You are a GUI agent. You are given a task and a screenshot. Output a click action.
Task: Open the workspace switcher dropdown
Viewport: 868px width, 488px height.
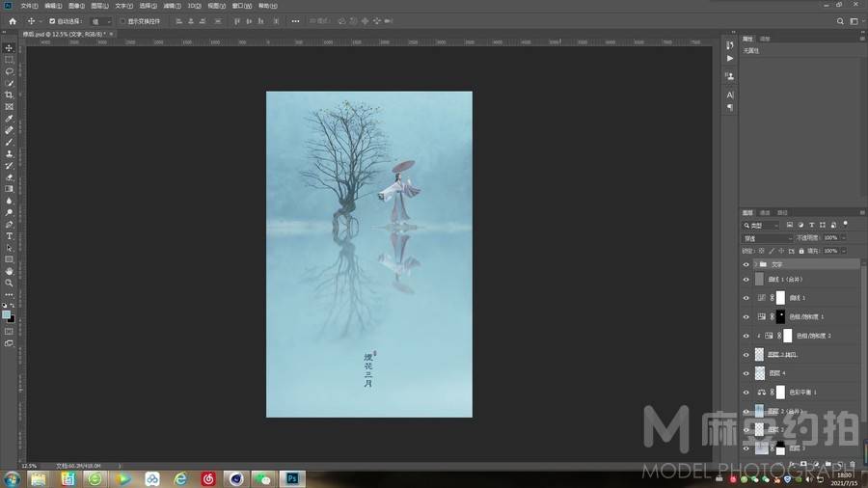click(x=855, y=21)
